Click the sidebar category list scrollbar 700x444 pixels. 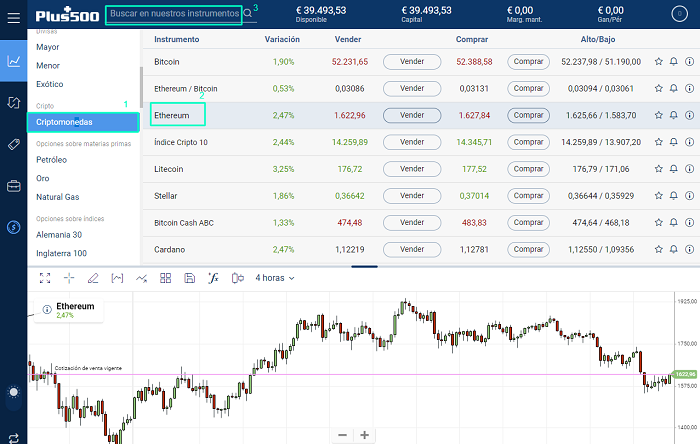tap(141, 87)
